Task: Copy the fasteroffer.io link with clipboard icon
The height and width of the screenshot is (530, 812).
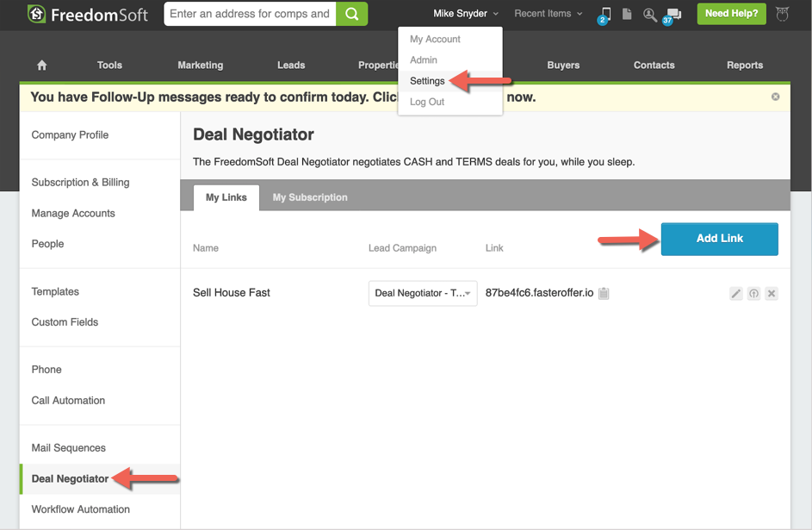Action: (x=604, y=293)
